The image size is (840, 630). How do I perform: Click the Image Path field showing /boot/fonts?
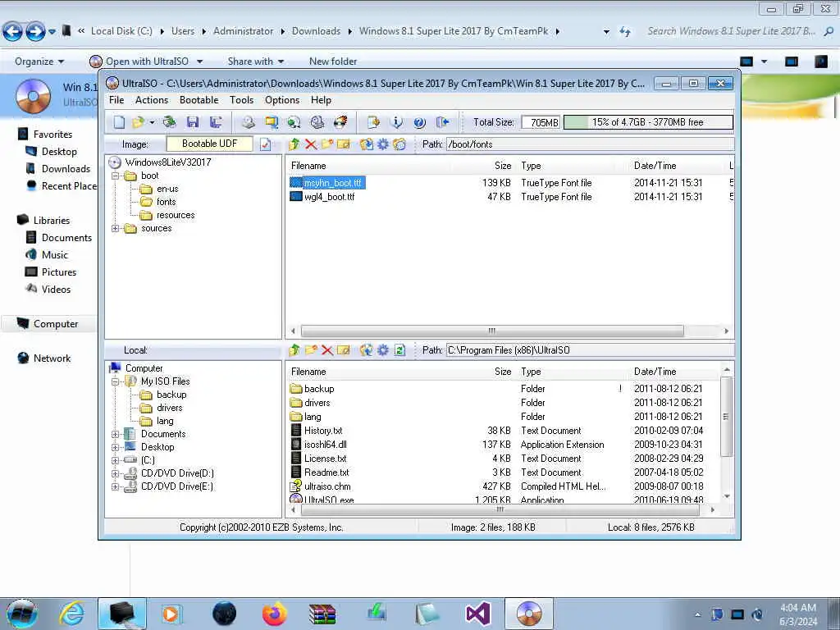pos(590,144)
